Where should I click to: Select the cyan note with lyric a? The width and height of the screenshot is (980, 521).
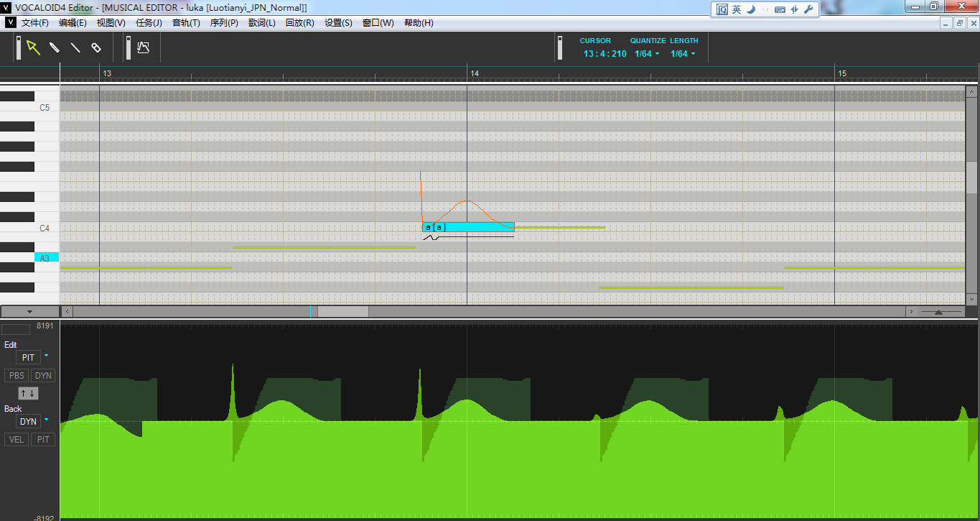468,227
